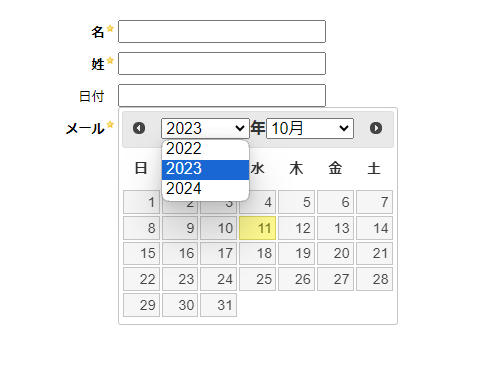Choose highlighted 2023 in year list
The image size is (500, 389).
coord(205,168)
